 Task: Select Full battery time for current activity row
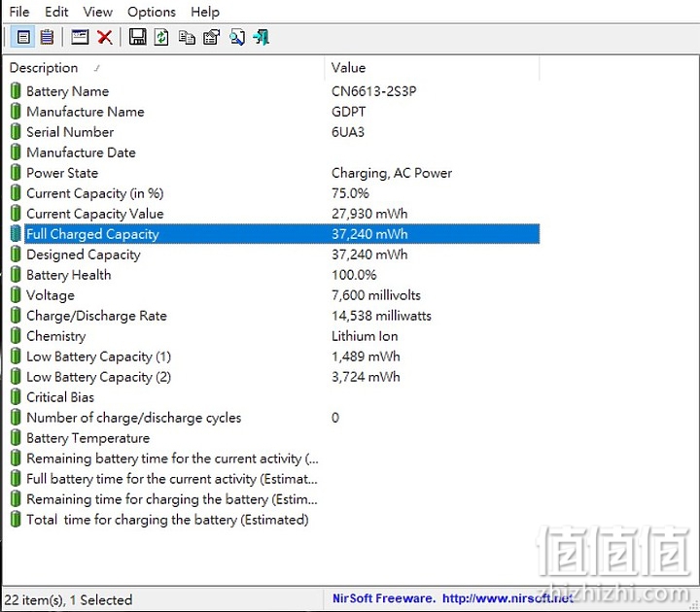coord(275,479)
